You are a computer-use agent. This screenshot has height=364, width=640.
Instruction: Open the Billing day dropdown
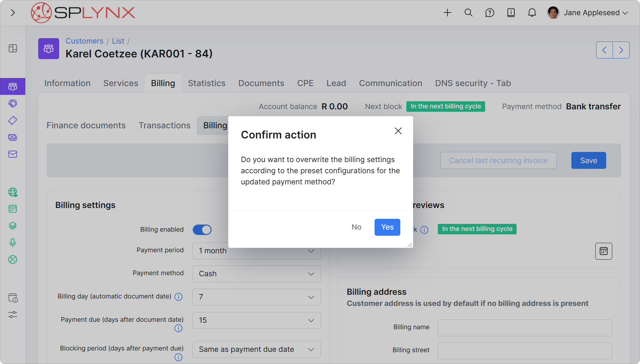256,297
